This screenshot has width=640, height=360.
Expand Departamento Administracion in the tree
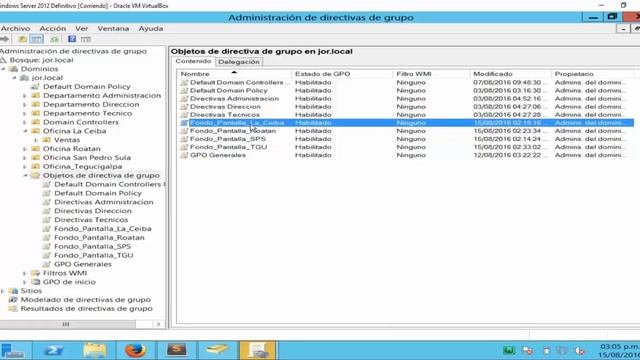[x=25, y=96]
